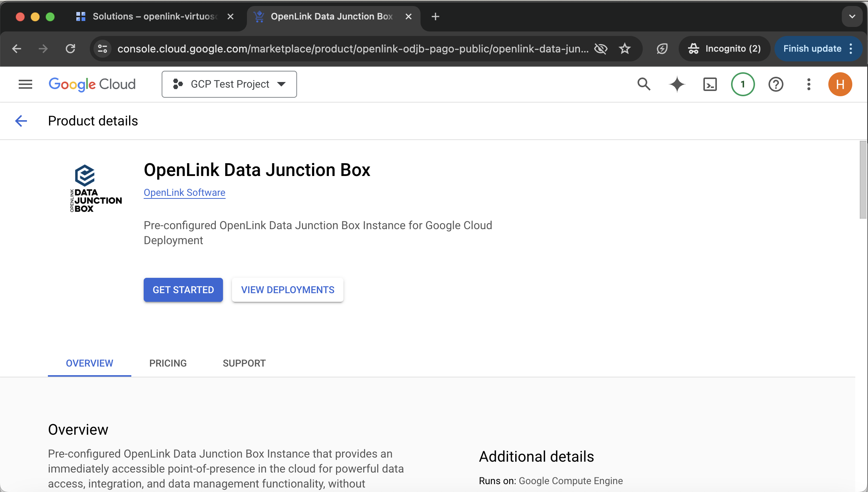This screenshot has height=492, width=868.
Task: Select the OVERVIEW tab
Action: (89, 363)
